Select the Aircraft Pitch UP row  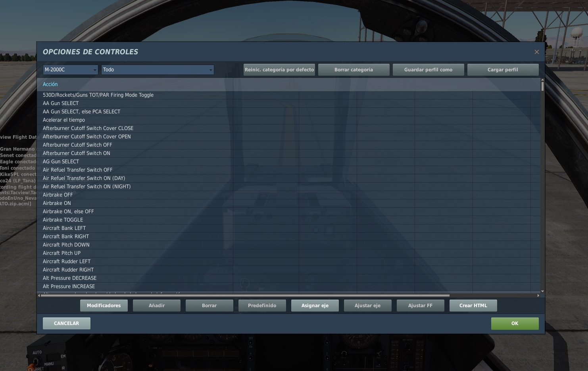tap(289, 253)
